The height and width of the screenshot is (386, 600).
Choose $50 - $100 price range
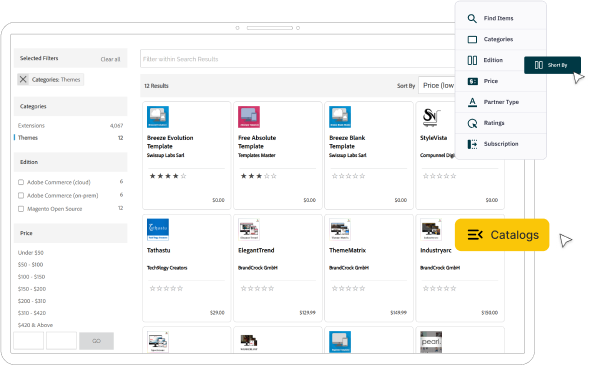click(30, 265)
